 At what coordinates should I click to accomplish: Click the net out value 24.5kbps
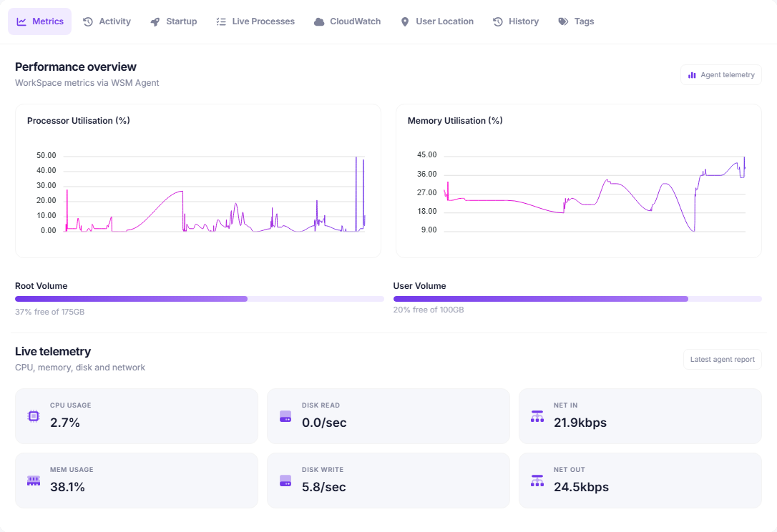(x=581, y=487)
